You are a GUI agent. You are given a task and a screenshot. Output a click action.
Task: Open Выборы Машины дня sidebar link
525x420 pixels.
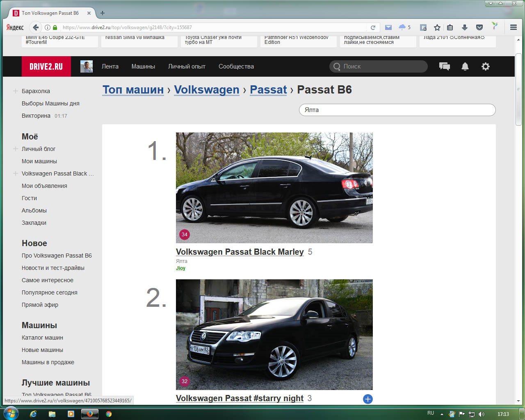[x=50, y=103]
